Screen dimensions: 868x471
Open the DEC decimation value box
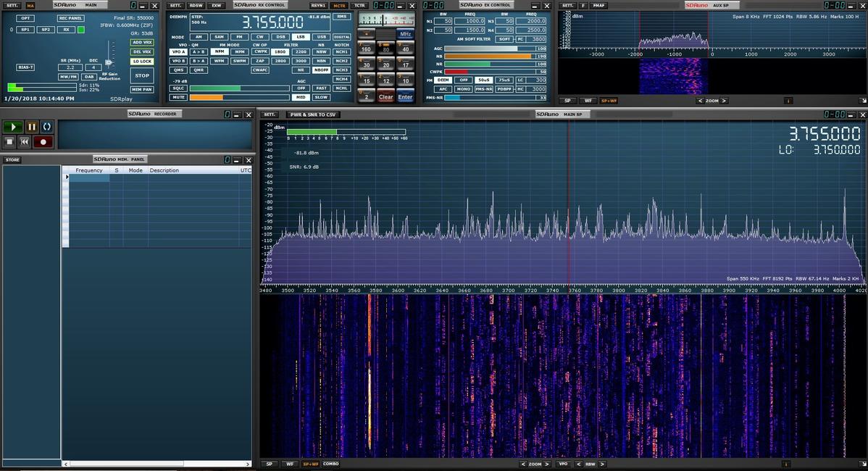point(93,67)
